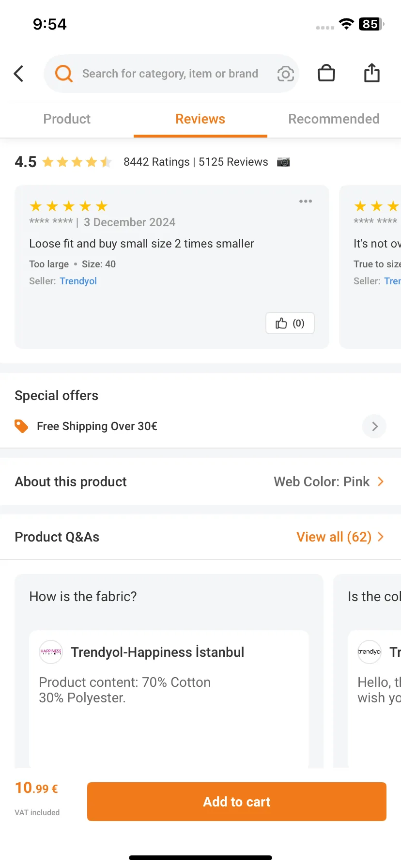Focus the search for category field
Viewport: 401px width, 868px height.
[x=171, y=74]
